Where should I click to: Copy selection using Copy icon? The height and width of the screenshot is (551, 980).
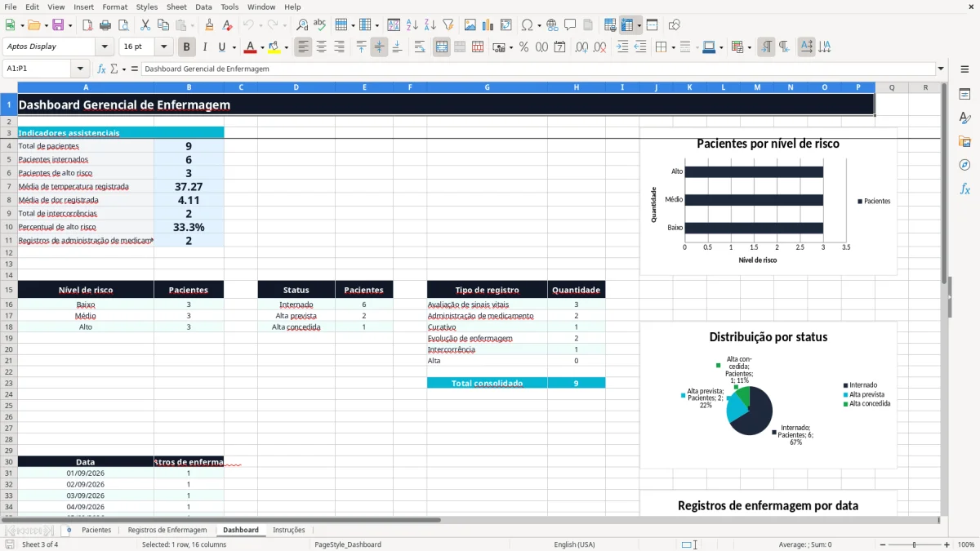pos(163,25)
